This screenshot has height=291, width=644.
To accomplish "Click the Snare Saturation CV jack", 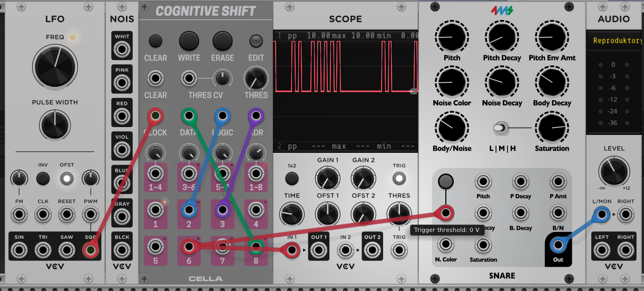I will (x=483, y=244).
